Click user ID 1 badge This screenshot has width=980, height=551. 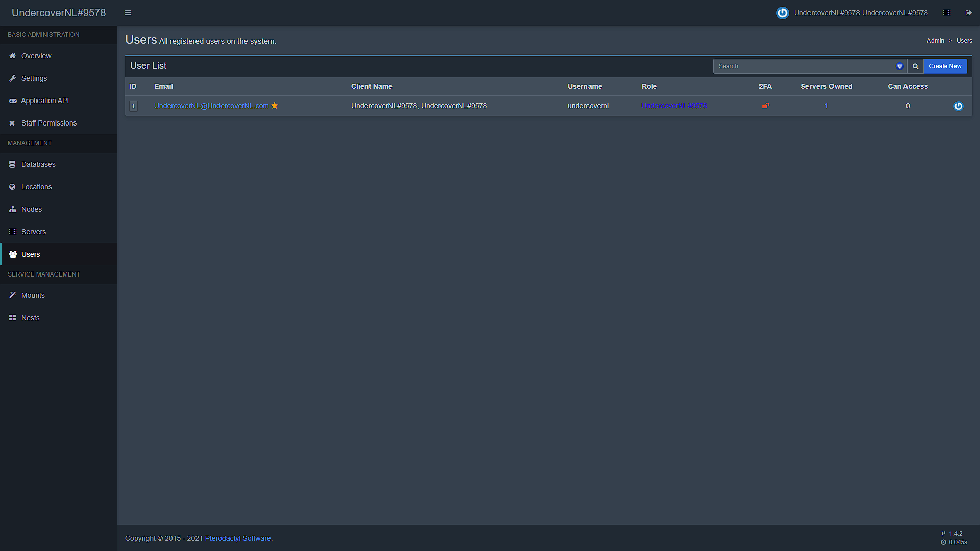[133, 106]
